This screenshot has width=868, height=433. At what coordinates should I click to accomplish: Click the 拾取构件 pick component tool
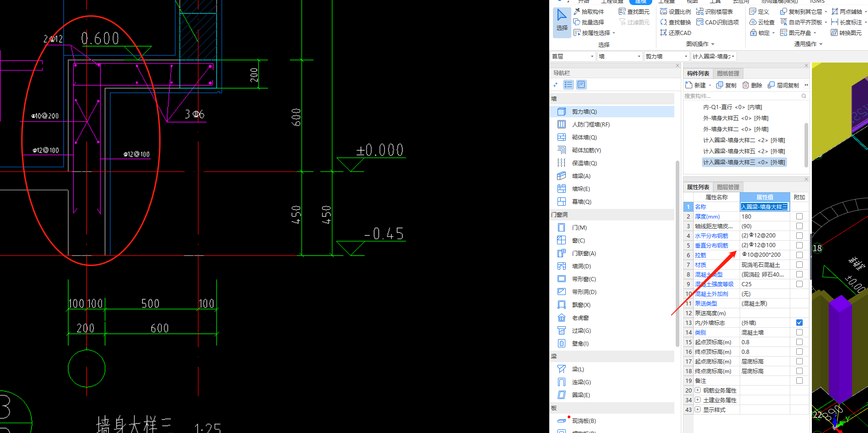coord(589,12)
